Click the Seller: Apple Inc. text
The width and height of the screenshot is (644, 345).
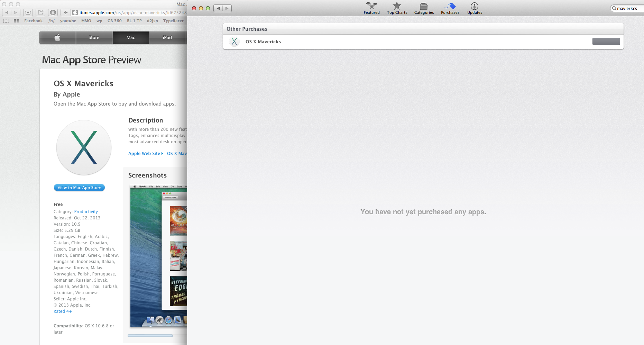pyautogui.click(x=70, y=299)
